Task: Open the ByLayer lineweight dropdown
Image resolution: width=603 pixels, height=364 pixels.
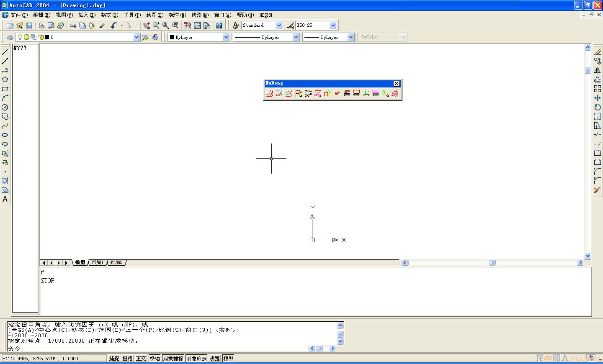Action: (351, 37)
